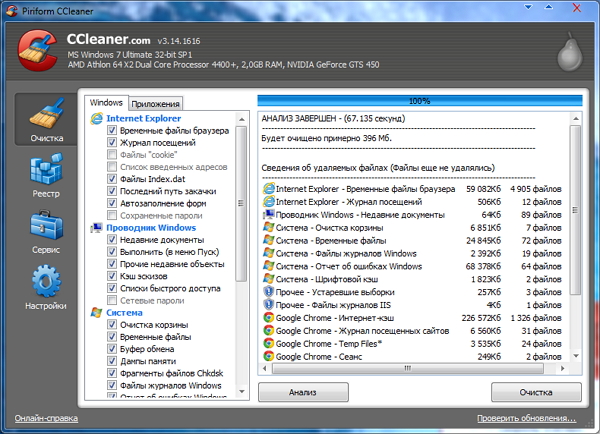
Task: Click Windows flag icon of Система - Временные файлы result
Action: [269, 240]
